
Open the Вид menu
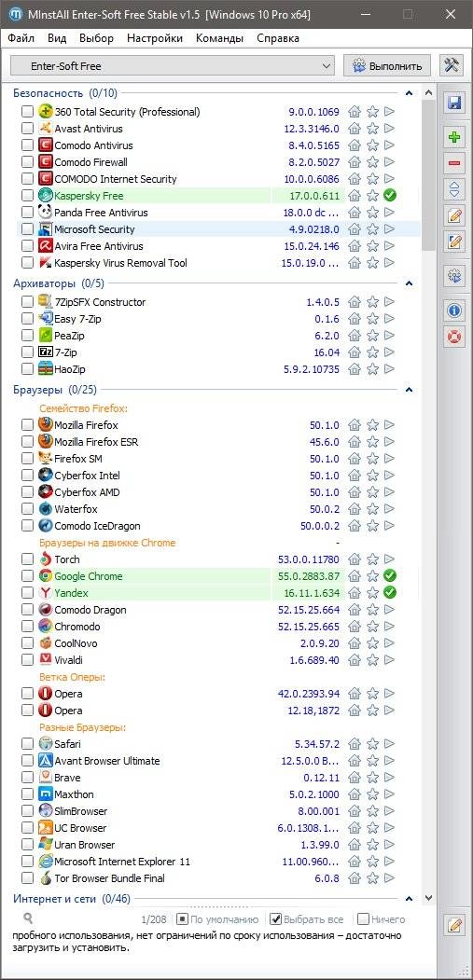(x=57, y=38)
